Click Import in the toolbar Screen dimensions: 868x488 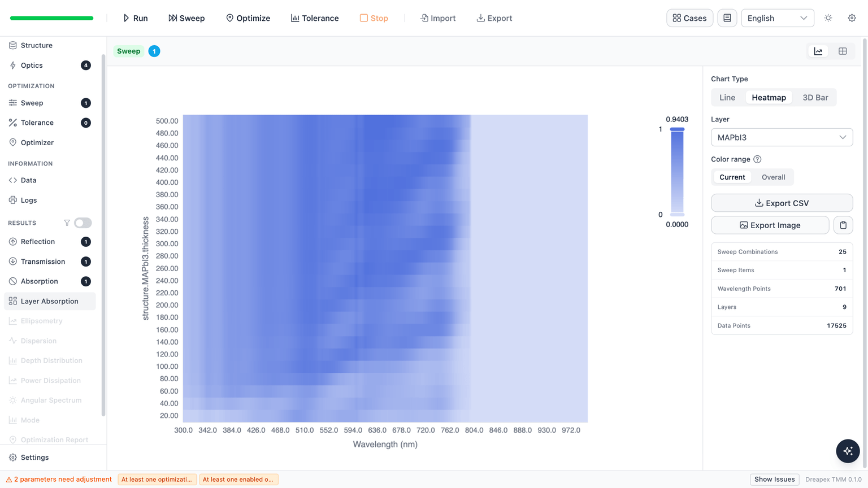[438, 18]
